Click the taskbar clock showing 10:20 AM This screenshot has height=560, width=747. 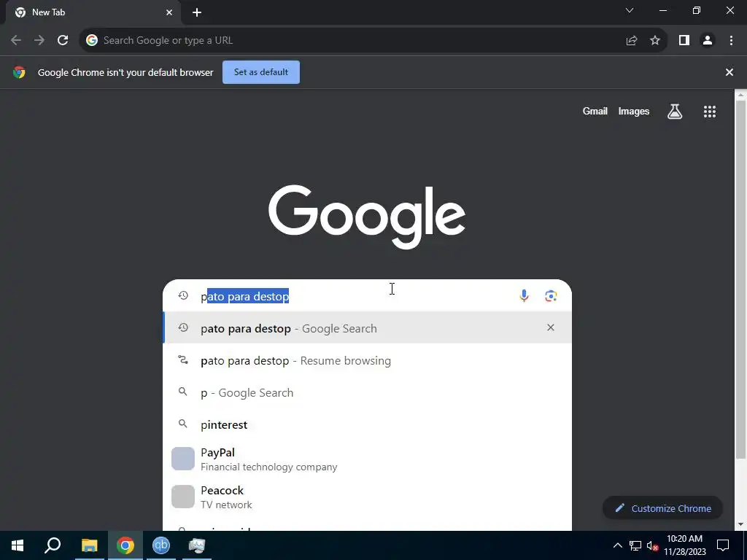pyautogui.click(x=684, y=545)
